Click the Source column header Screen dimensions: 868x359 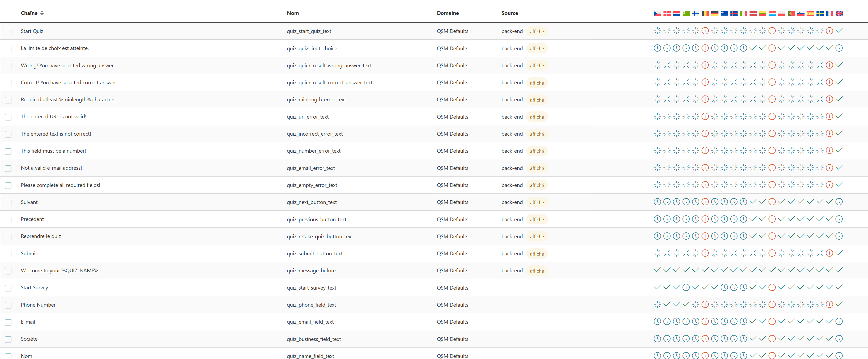(509, 13)
